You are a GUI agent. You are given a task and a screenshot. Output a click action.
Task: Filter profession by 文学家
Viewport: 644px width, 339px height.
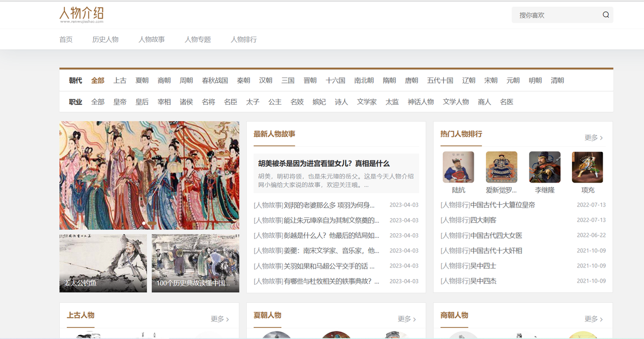(x=367, y=102)
